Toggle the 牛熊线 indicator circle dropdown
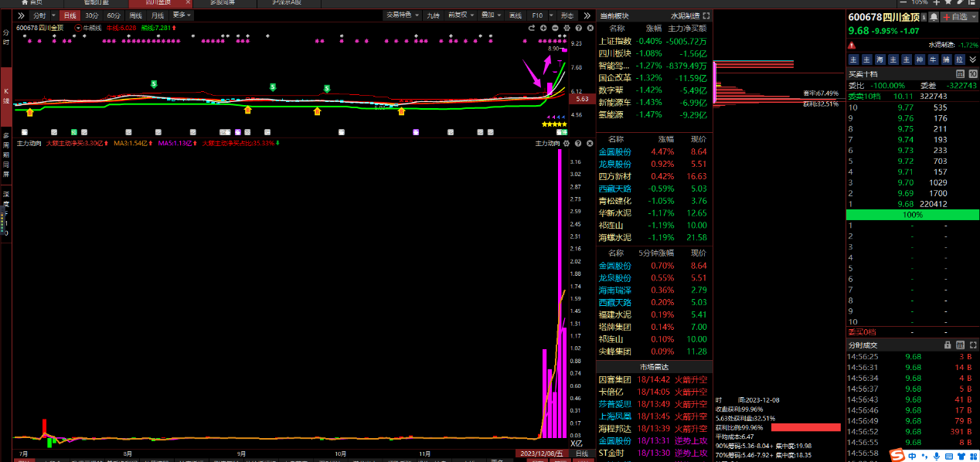 (x=80, y=27)
